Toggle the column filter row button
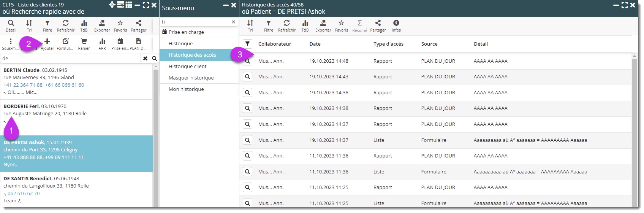644x213 pixels. pyautogui.click(x=247, y=44)
